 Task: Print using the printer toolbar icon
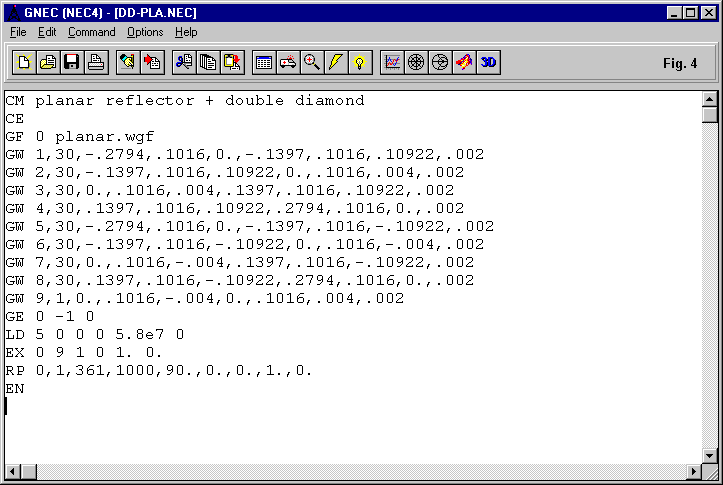pyautogui.click(x=95, y=62)
